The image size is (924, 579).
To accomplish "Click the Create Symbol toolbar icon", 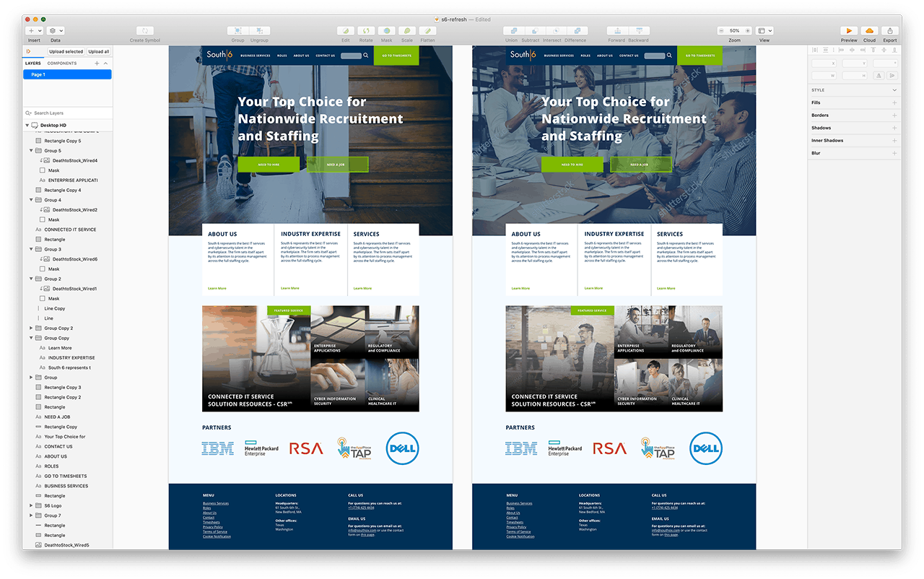I will coord(145,31).
